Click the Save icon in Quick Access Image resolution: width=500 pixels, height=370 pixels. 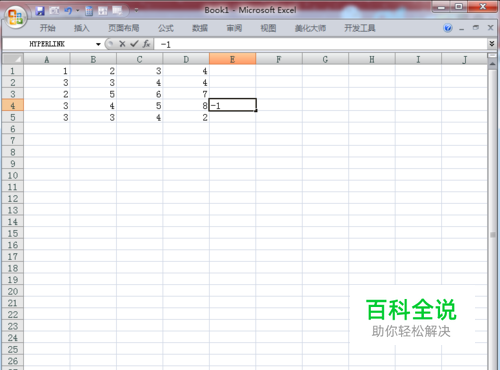40,11
